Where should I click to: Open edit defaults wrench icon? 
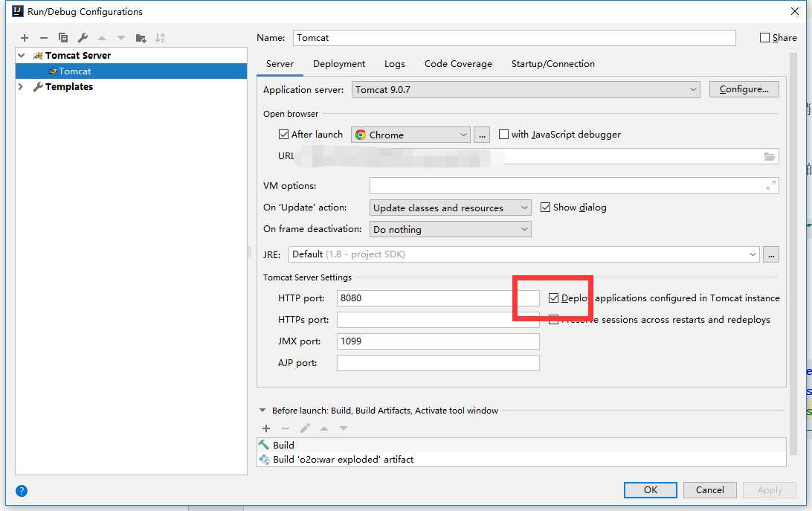tap(83, 38)
